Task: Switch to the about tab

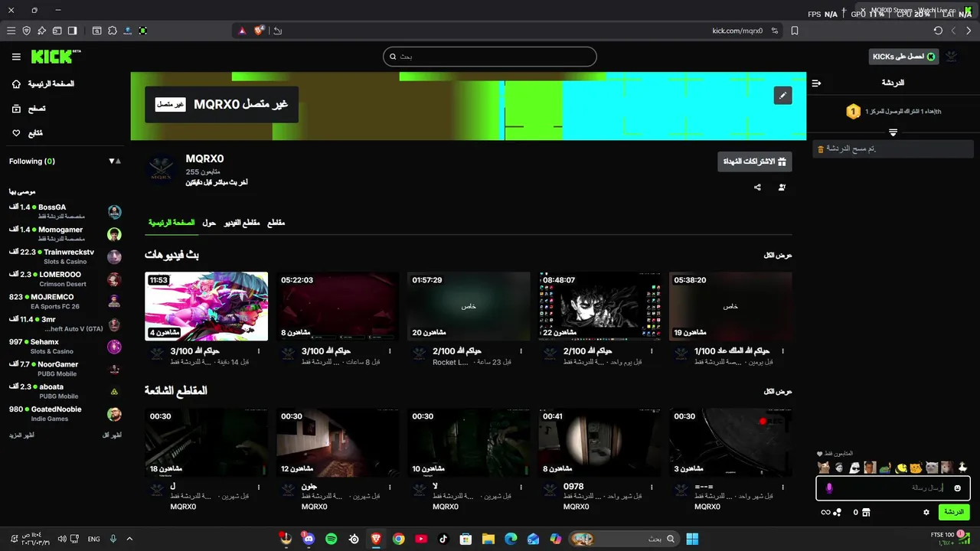Action: tap(209, 223)
